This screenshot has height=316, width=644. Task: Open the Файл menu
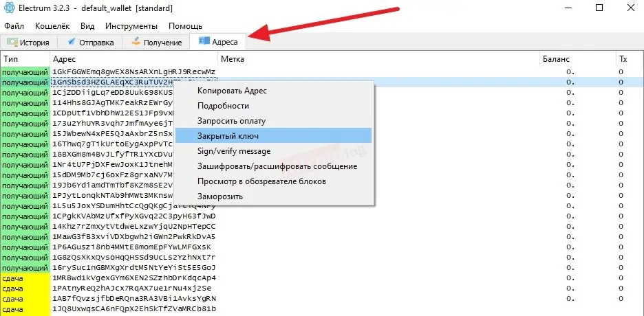[14, 26]
